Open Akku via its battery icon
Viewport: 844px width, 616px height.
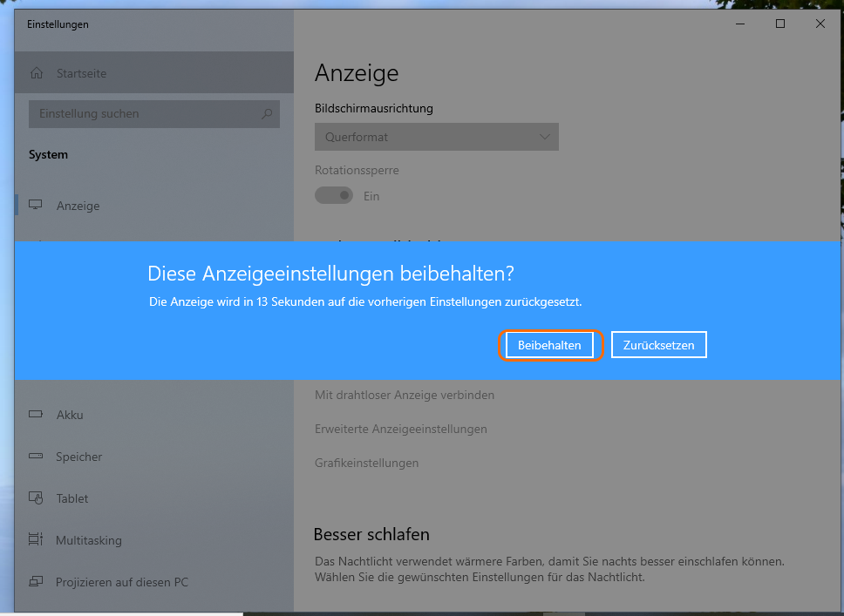click(x=36, y=415)
